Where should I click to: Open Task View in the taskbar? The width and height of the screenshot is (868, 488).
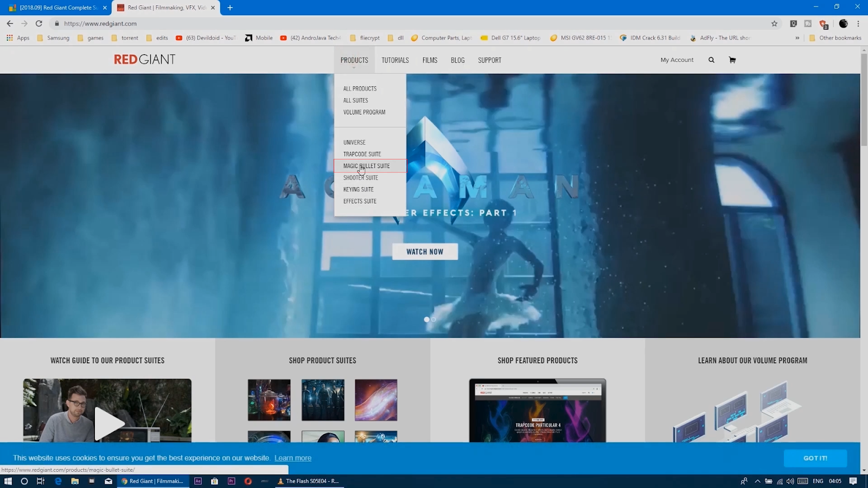[41, 481]
